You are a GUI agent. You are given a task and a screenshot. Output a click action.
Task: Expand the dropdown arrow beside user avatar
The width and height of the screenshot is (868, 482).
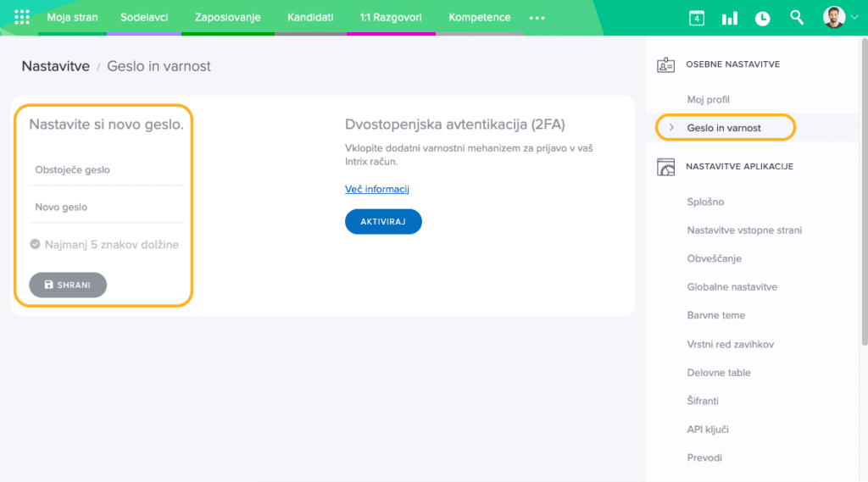pyautogui.click(x=854, y=18)
